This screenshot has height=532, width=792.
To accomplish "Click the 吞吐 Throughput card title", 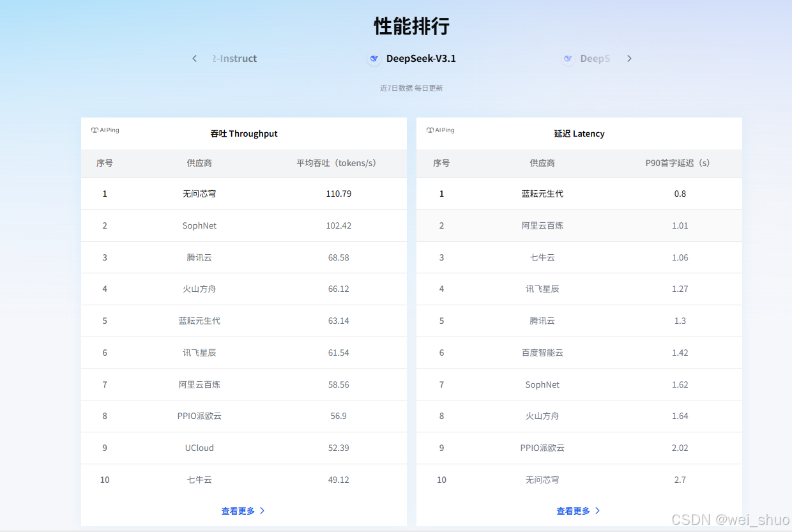I will click(x=244, y=133).
